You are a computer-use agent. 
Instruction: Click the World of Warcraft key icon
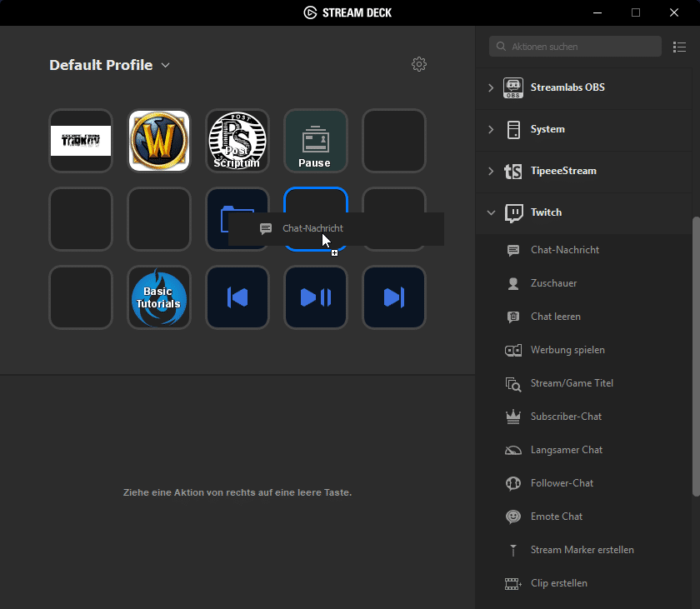point(159,141)
